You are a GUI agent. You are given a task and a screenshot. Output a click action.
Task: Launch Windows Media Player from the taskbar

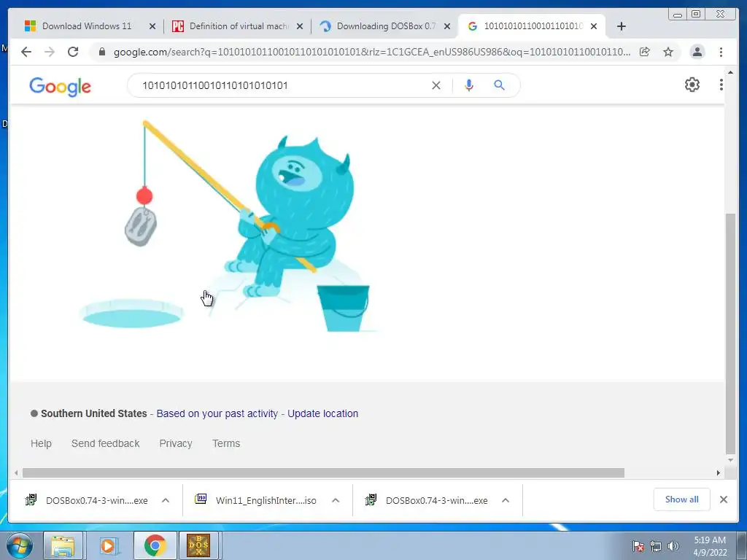pos(108,545)
